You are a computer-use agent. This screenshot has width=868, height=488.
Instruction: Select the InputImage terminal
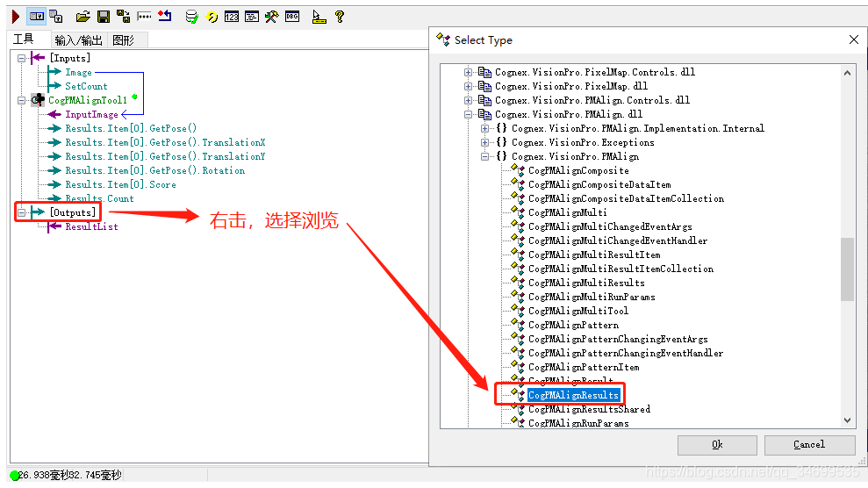[x=92, y=114]
